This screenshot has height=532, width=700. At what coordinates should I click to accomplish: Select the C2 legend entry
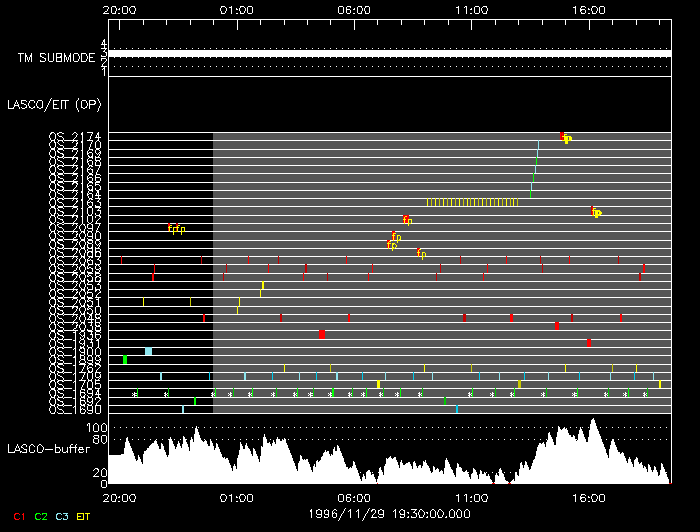(41, 517)
